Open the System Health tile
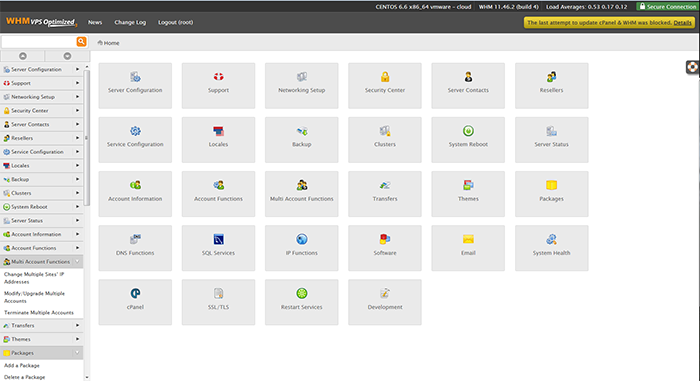This screenshot has width=700, height=381. [x=551, y=248]
